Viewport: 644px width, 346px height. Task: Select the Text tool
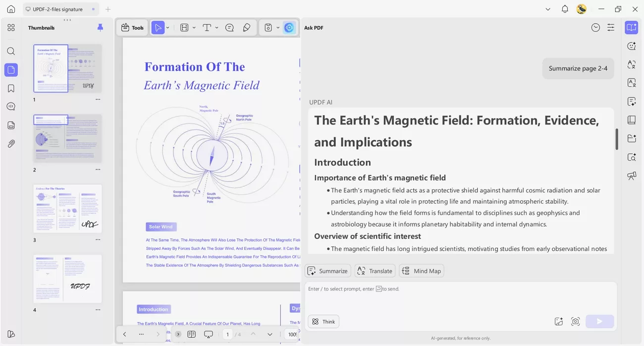207,28
